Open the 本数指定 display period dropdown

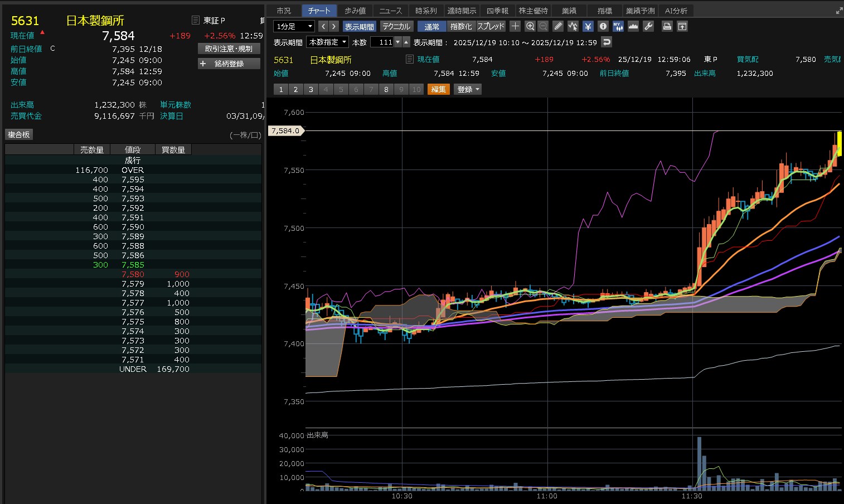328,42
